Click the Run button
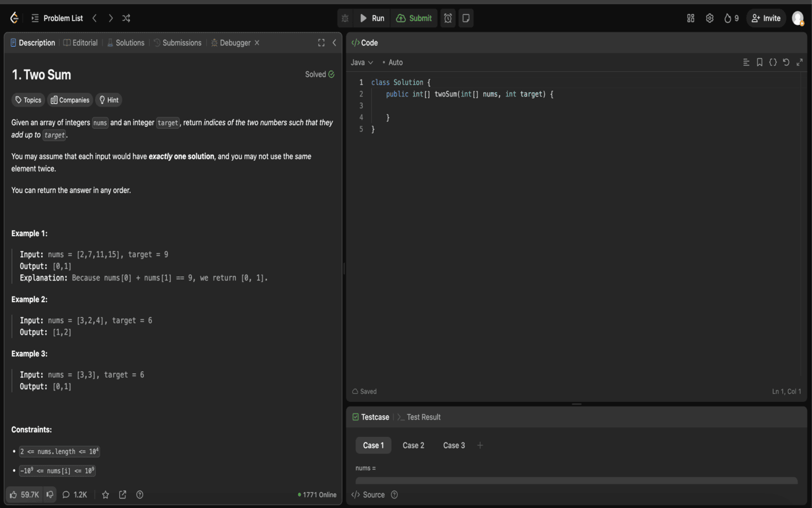Image resolution: width=812 pixels, height=508 pixels. pos(372,18)
